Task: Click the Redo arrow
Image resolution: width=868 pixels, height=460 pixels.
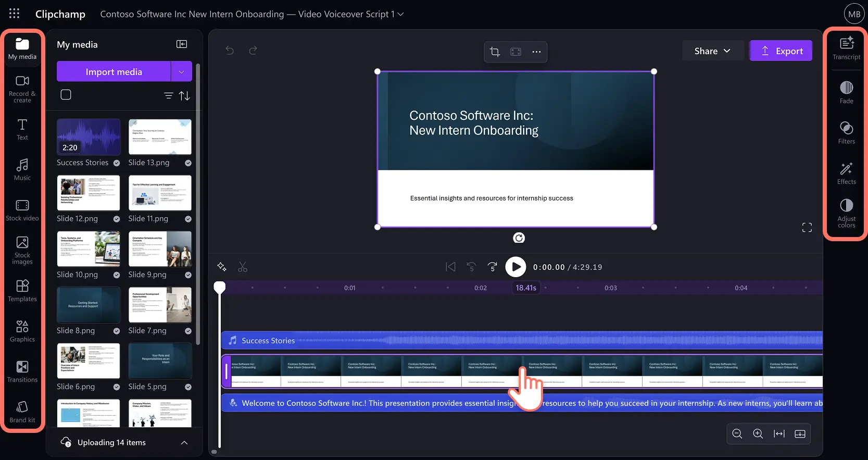Action: tap(253, 50)
